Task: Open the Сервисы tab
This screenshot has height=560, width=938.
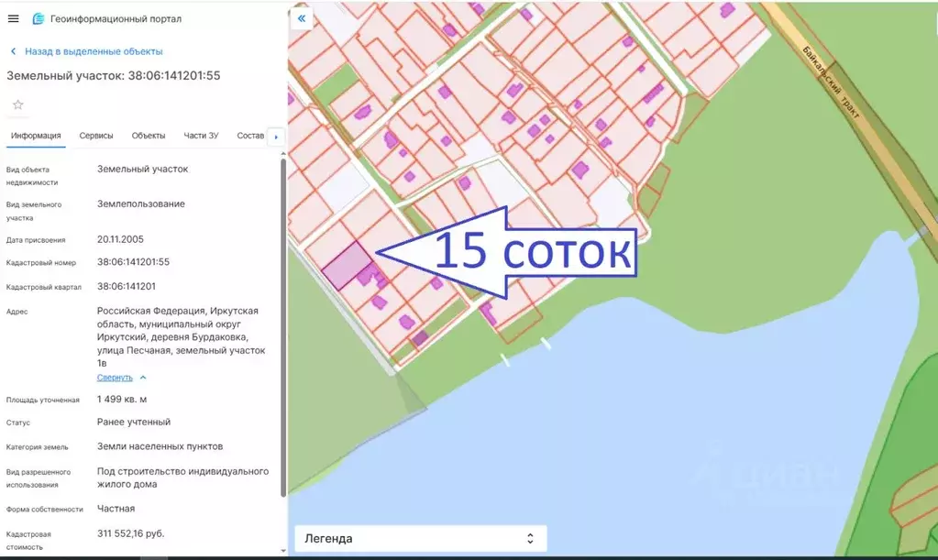Action: pyautogui.click(x=96, y=136)
